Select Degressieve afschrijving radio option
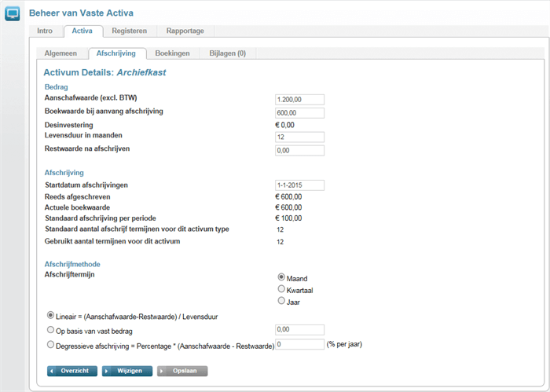This screenshot has height=392, width=550. pos(50,344)
